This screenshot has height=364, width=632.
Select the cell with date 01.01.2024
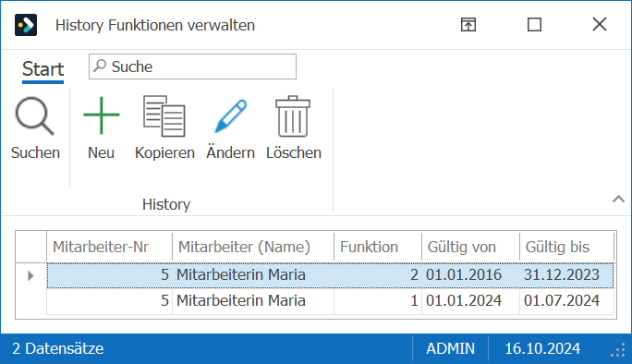pos(470,301)
